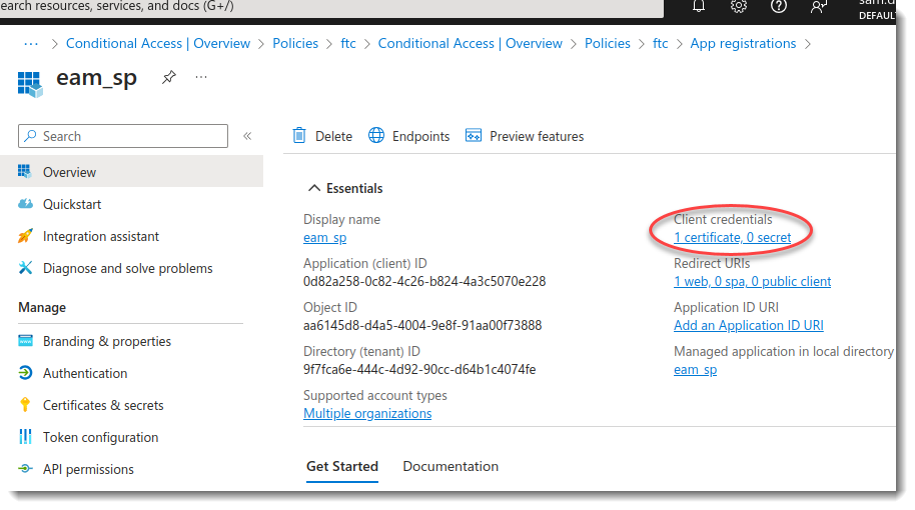Click the sidebar Search field
This screenshot has height=510, width=915.
coord(124,136)
